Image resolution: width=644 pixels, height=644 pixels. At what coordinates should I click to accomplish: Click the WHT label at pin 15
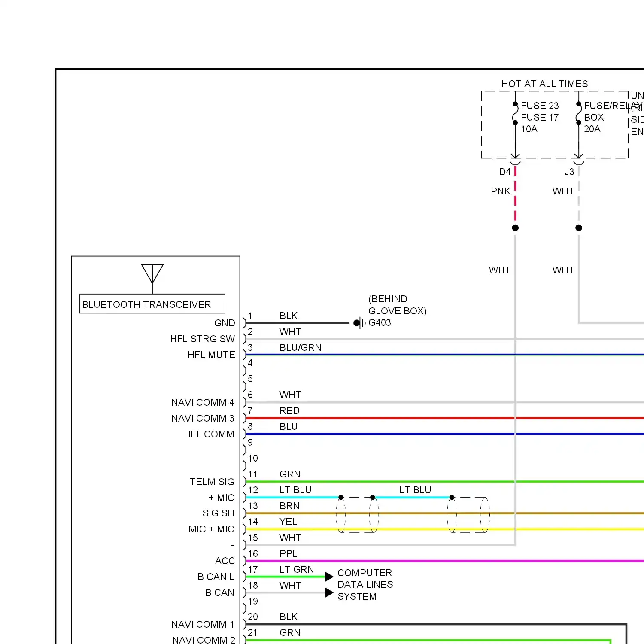tap(290, 538)
